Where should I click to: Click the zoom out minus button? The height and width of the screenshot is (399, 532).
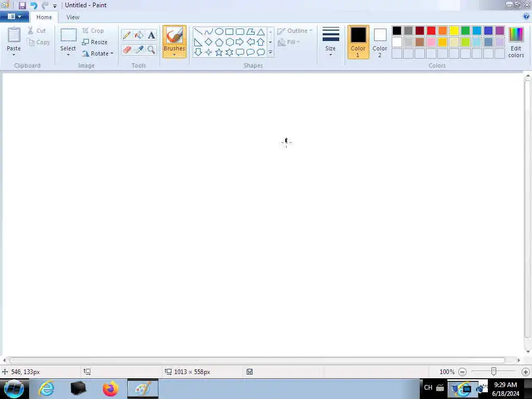tap(462, 372)
